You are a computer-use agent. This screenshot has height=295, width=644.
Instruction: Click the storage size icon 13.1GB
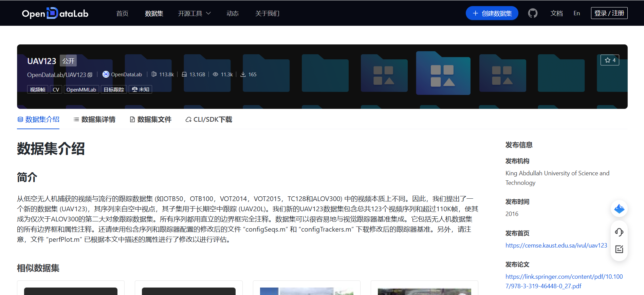(184, 74)
